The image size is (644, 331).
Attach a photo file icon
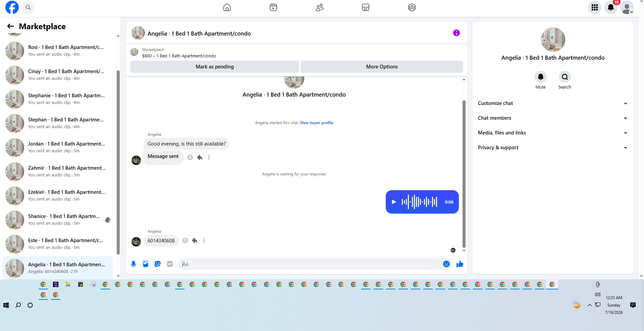pyautogui.click(x=146, y=264)
